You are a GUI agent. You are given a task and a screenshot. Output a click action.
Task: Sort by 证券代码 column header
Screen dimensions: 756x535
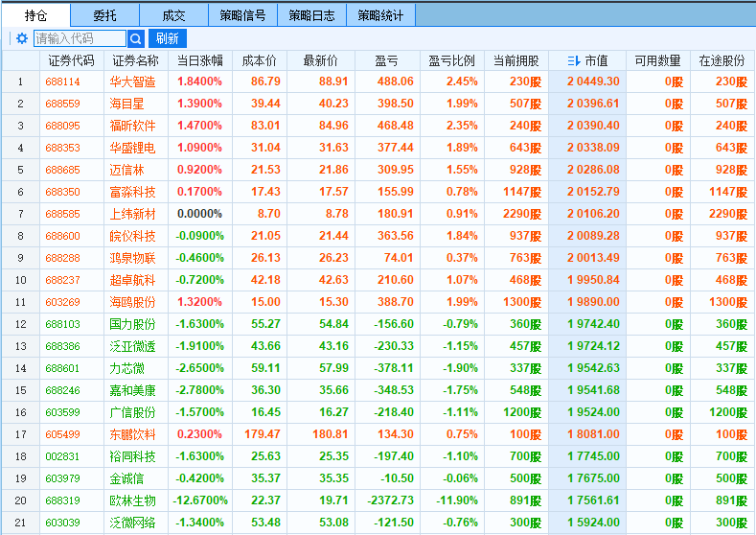click(71, 60)
